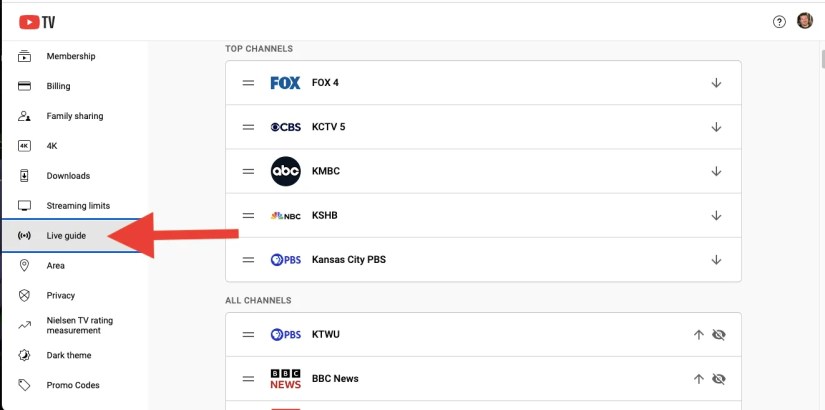Click the Promo Codes tag icon

point(24,385)
